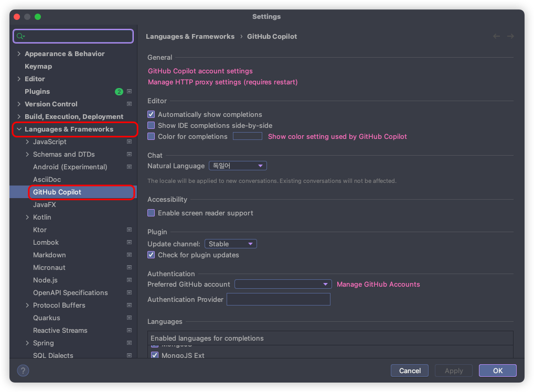
Task: Click the project icon beside Micronaut
Action: (x=130, y=267)
